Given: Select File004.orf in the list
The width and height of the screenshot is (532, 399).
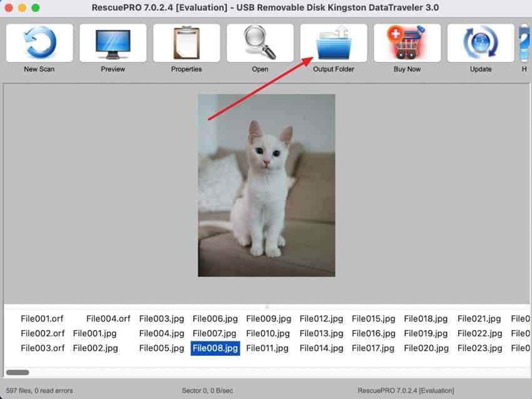Looking at the screenshot, I should (x=108, y=319).
